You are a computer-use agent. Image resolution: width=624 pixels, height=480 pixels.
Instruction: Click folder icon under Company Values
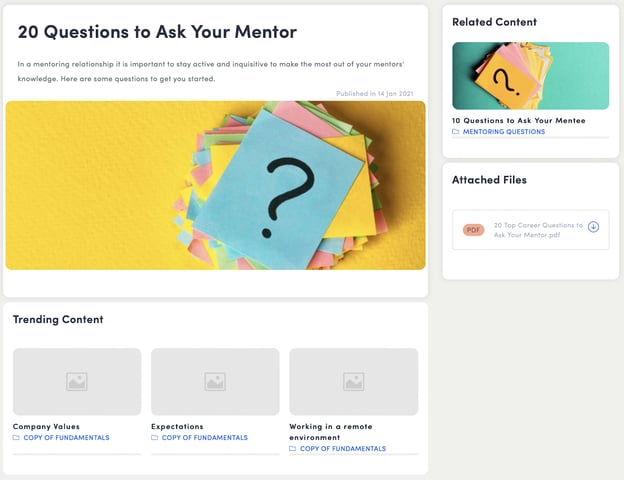pos(16,437)
